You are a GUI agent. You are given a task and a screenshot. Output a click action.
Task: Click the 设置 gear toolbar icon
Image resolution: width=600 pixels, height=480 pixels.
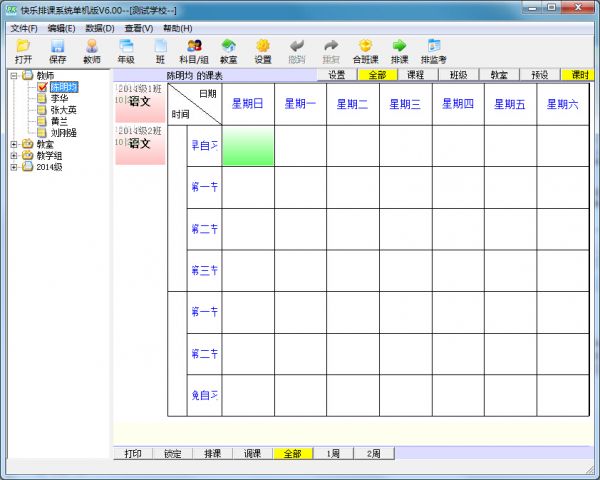[263, 51]
